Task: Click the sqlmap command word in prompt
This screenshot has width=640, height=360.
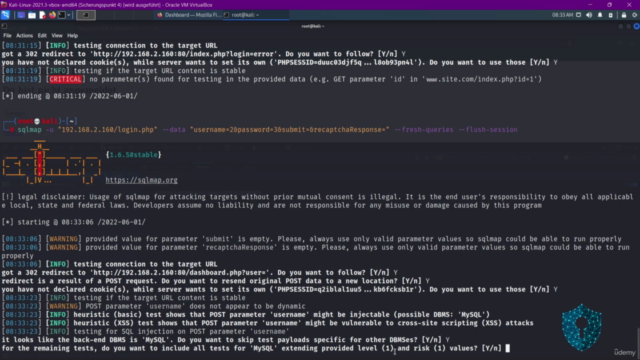Action: (29, 130)
